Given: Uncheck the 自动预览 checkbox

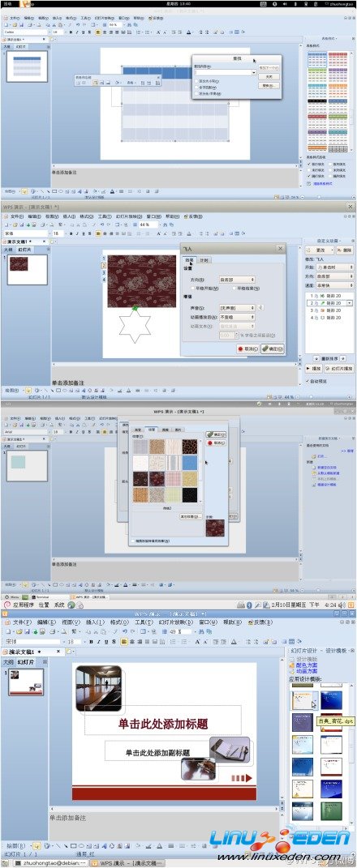Looking at the screenshot, I should (308, 382).
